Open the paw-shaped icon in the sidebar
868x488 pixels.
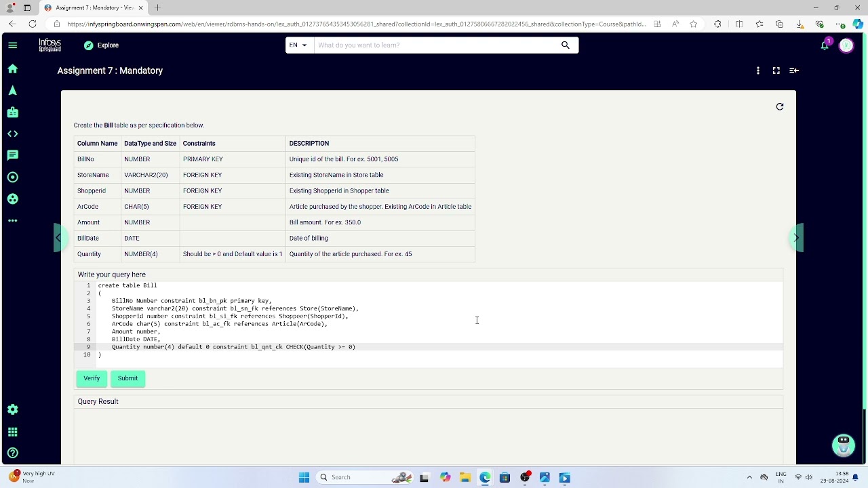(12, 199)
